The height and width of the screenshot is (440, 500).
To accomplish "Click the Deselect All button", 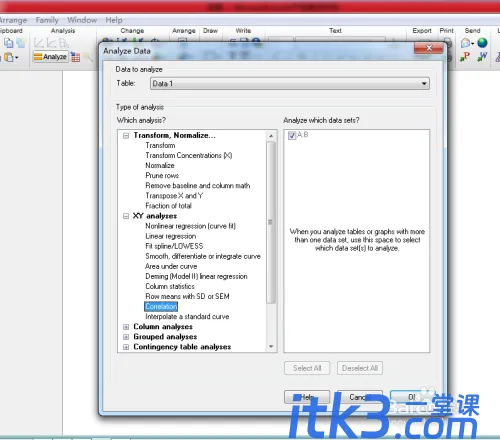I will (360, 368).
